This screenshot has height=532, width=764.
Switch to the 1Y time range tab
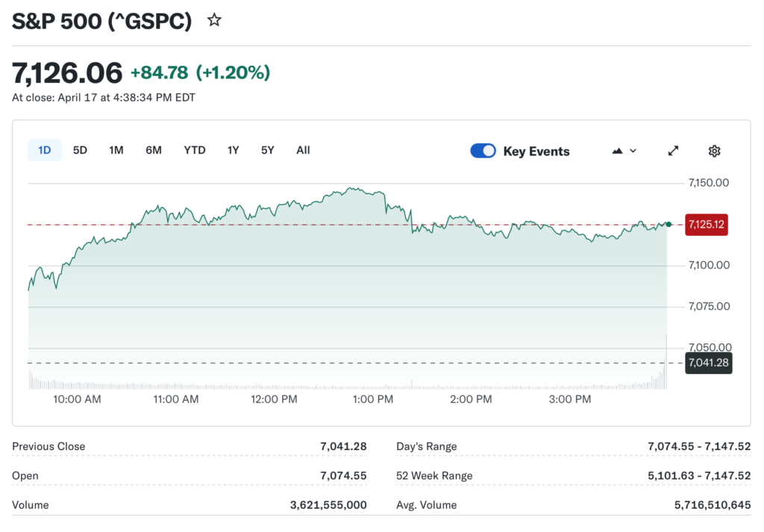233,150
